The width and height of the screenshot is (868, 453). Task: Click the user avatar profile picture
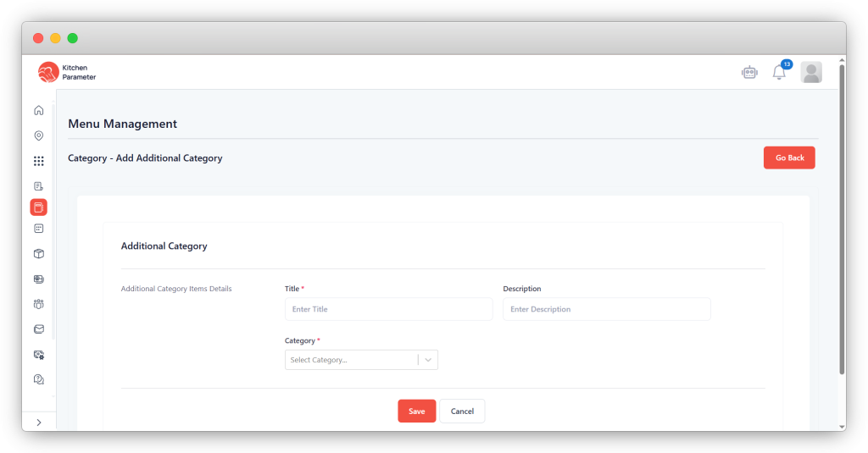pyautogui.click(x=811, y=73)
